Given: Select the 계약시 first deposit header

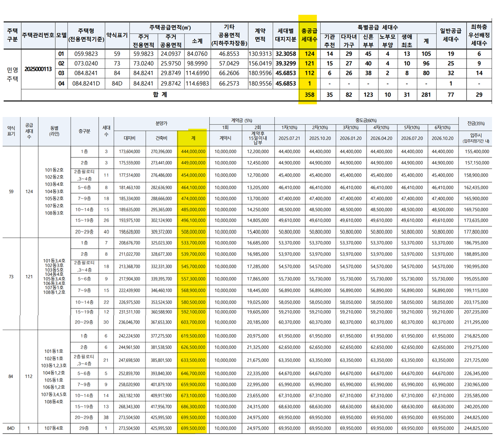Looking at the screenshot, I should pyautogui.click(x=225, y=138).
